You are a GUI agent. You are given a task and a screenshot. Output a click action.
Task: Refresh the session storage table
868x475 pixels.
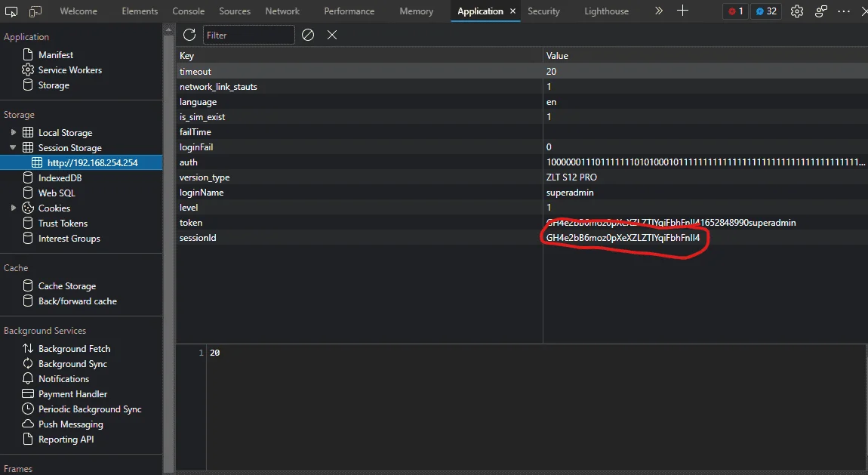(189, 35)
